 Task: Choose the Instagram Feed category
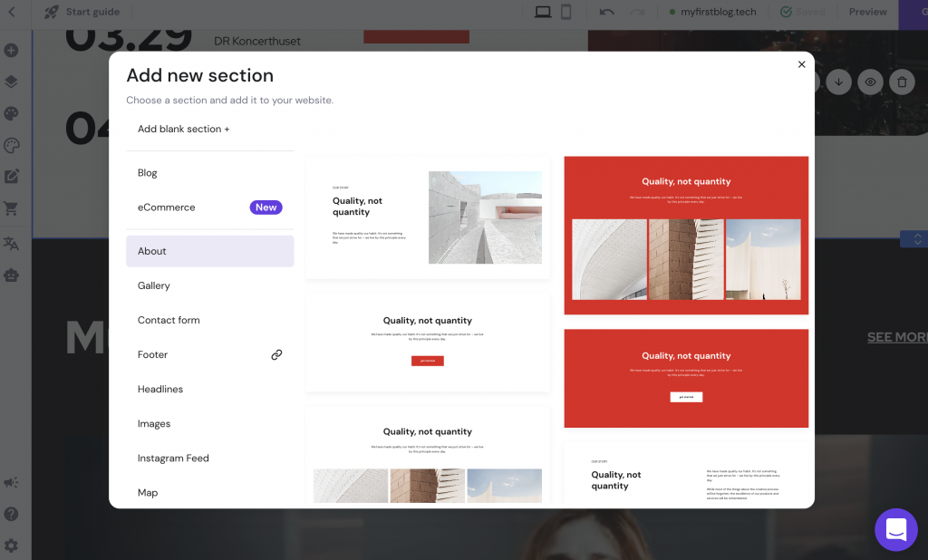pyautogui.click(x=173, y=459)
